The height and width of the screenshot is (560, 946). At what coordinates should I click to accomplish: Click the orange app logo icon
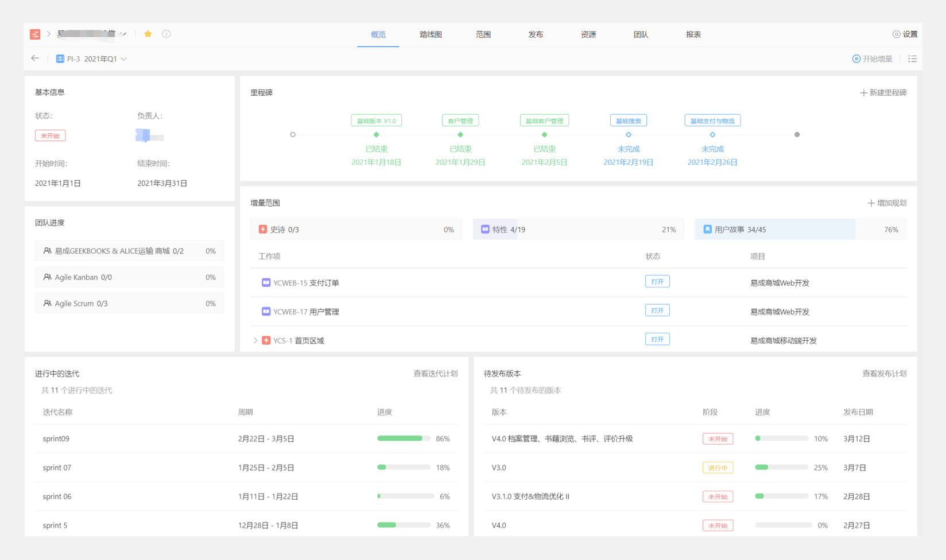[x=35, y=34]
